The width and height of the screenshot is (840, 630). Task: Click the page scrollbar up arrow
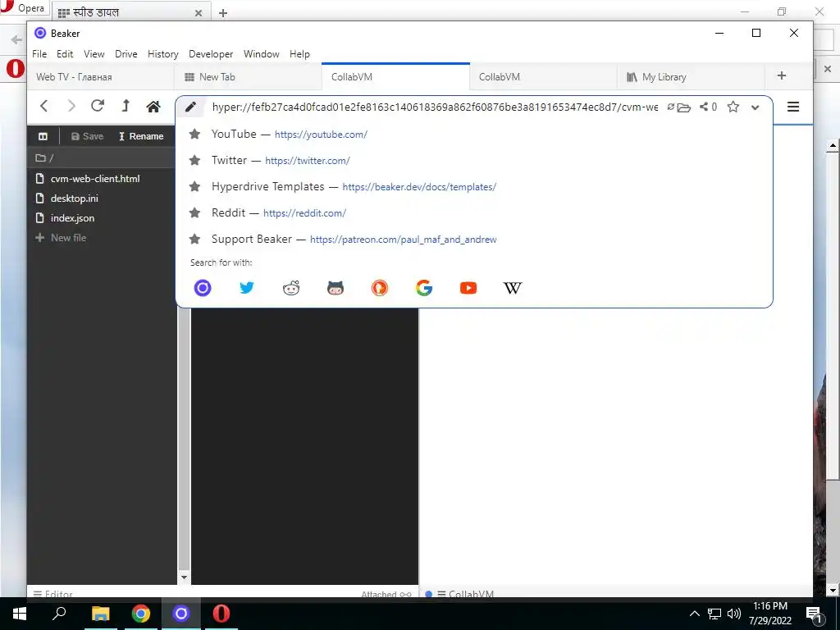pyautogui.click(x=833, y=145)
